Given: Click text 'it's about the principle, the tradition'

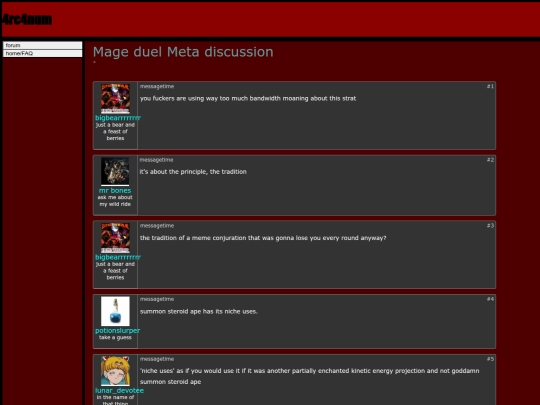Looking at the screenshot, I should [x=193, y=172].
